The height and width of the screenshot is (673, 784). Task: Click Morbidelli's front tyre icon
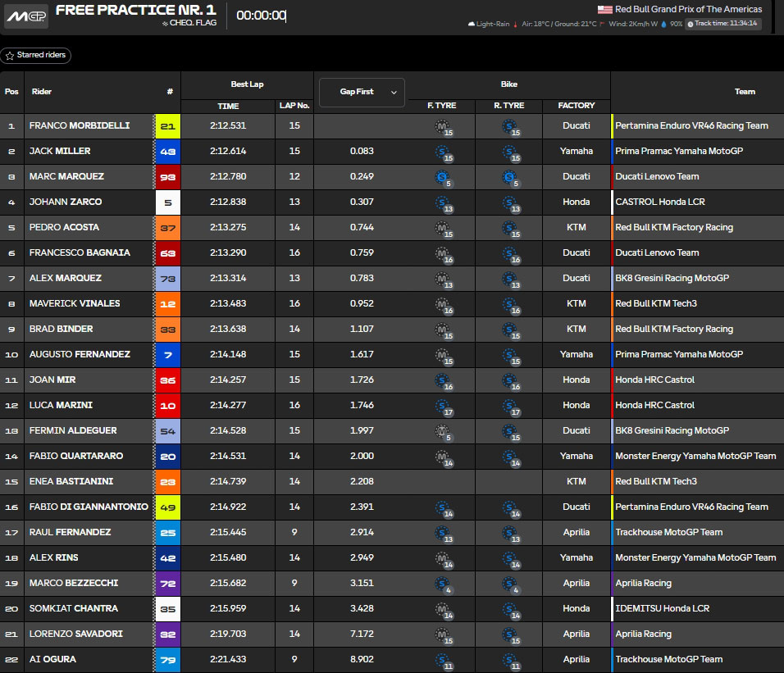click(442, 126)
